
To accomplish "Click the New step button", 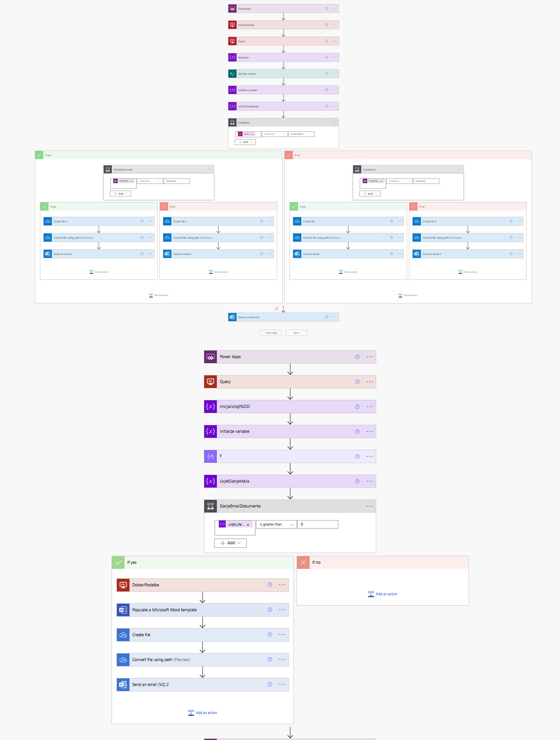I will point(271,333).
